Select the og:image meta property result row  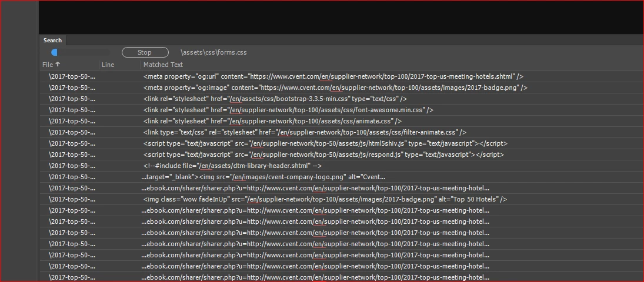pos(342,88)
